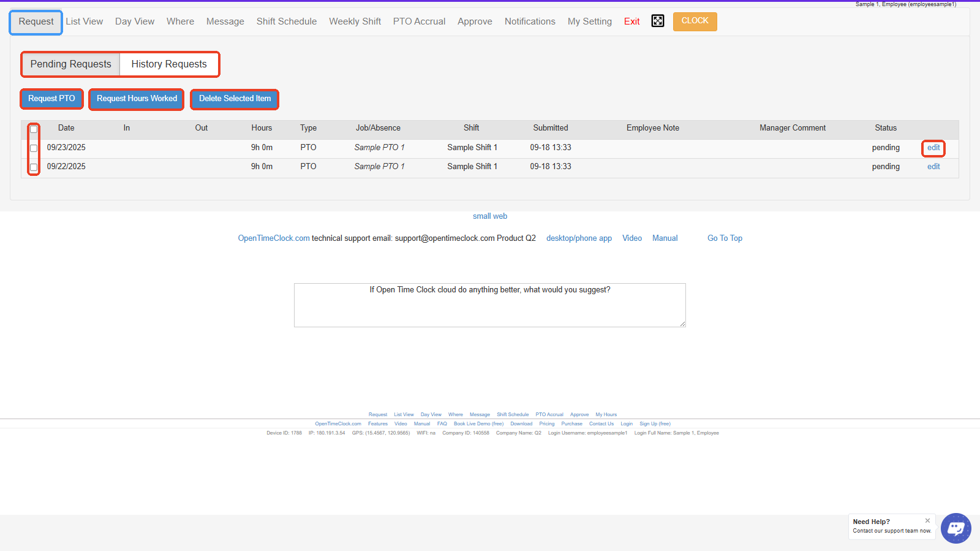Toggle the select-all header checkbox
Image resolution: width=980 pixels, height=551 pixels.
[x=34, y=129]
